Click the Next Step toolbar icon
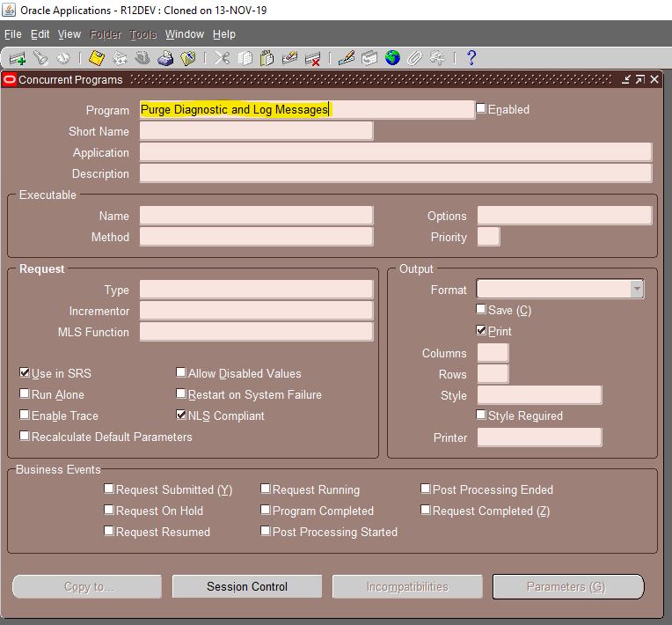672x625 pixels. click(120, 58)
